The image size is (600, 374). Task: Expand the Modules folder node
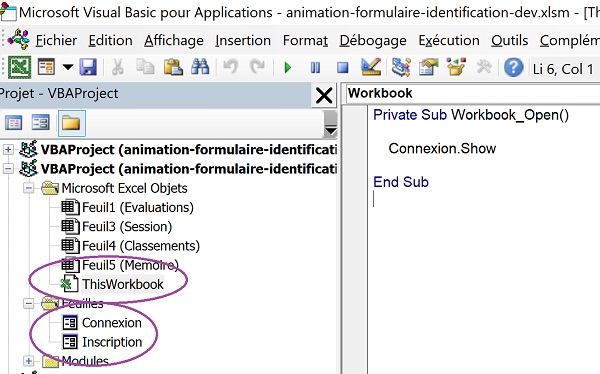[29, 361]
